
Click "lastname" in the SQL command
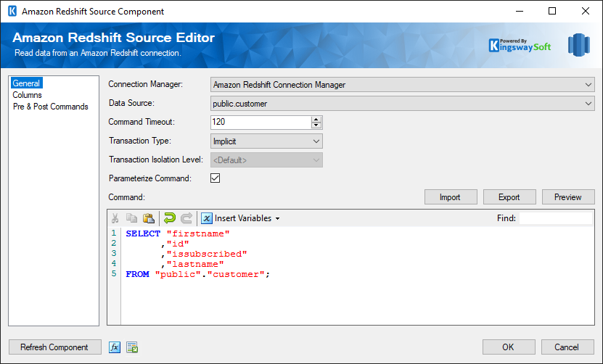coord(195,264)
